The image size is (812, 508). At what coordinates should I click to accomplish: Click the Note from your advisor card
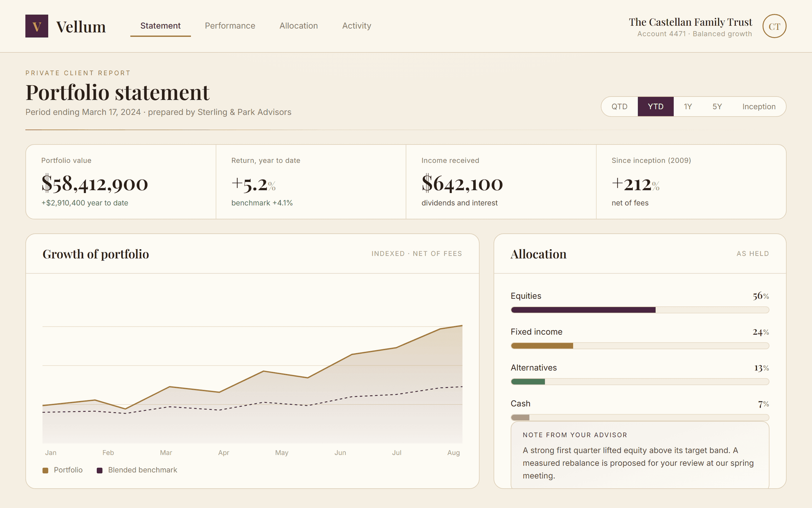point(640,455)
